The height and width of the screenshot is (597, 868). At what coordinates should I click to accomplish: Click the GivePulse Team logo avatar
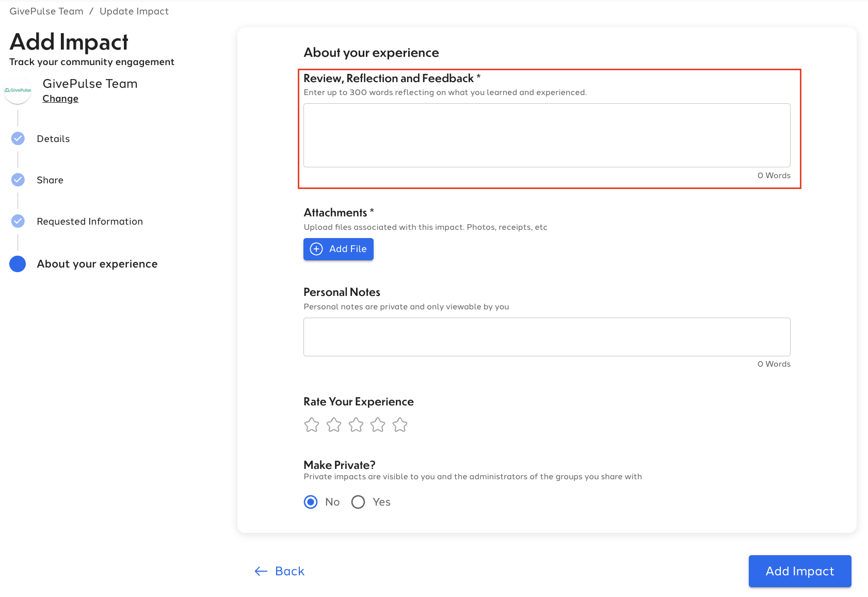(18, 90)
